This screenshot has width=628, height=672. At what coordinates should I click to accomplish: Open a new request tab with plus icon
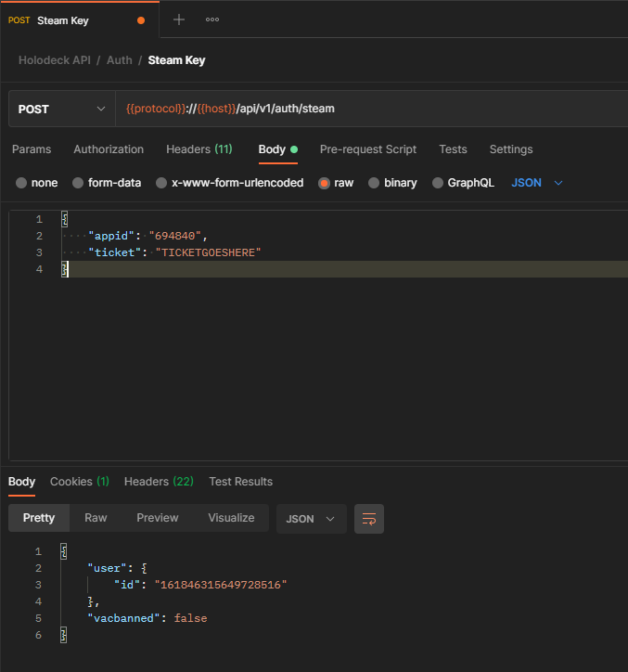pos(179,19)
